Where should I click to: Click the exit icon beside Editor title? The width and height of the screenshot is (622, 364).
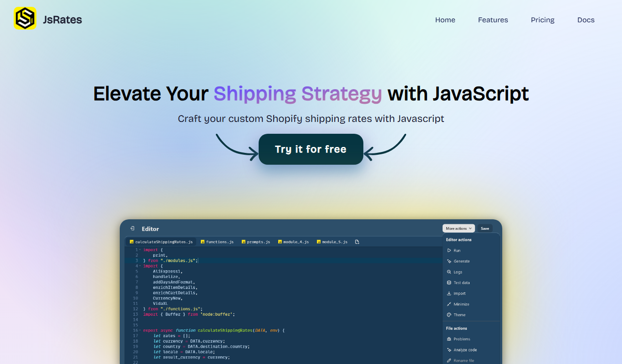point(132,228)
